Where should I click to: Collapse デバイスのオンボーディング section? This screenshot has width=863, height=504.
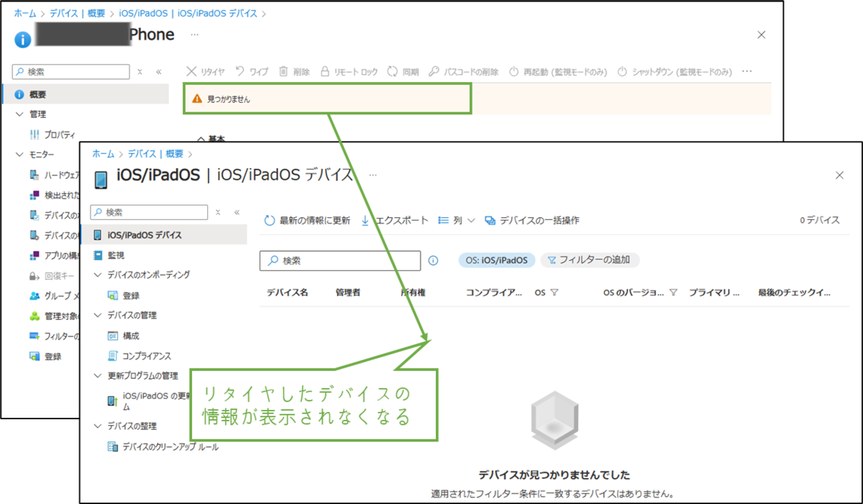coord(98,275)
